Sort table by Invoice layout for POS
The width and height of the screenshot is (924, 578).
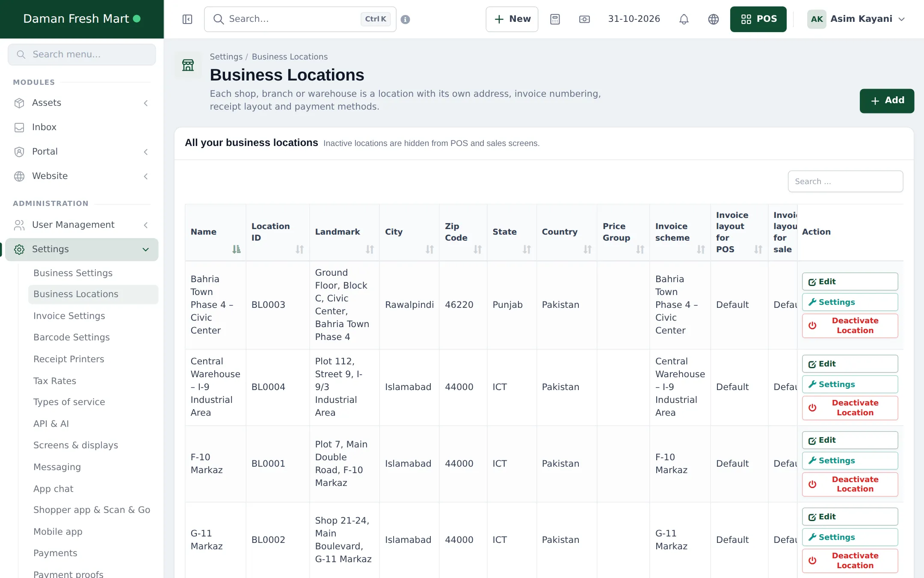coord(758,249)
